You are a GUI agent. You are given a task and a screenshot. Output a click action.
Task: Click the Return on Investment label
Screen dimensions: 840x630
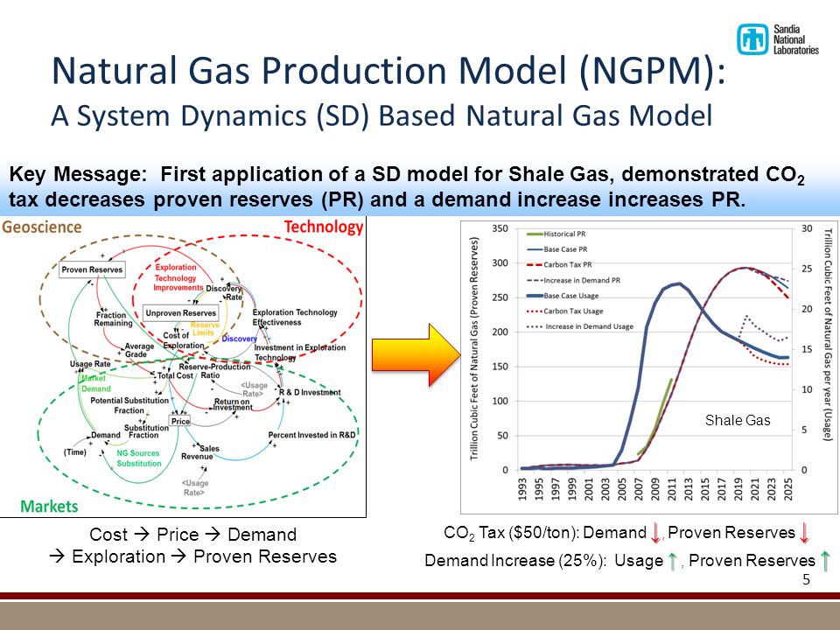[233, 404]
